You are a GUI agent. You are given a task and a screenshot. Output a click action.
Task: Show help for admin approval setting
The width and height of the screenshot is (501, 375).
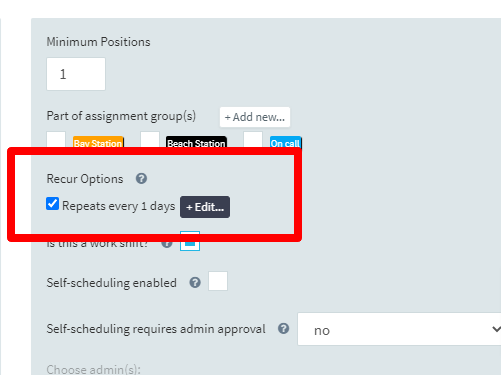(x=284, y=329)
